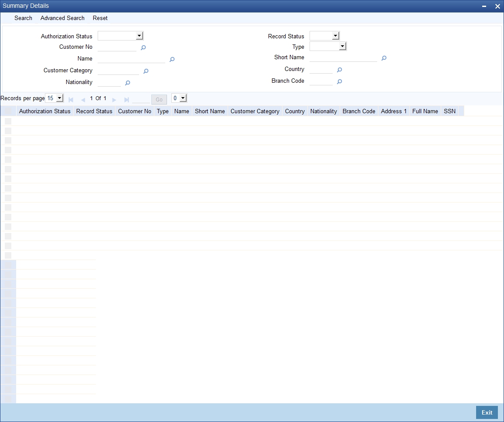Image resolution: width=504 pixels, height=422 pixels.
Task: Focus the Short Name input field
Action: coord(343,58)
